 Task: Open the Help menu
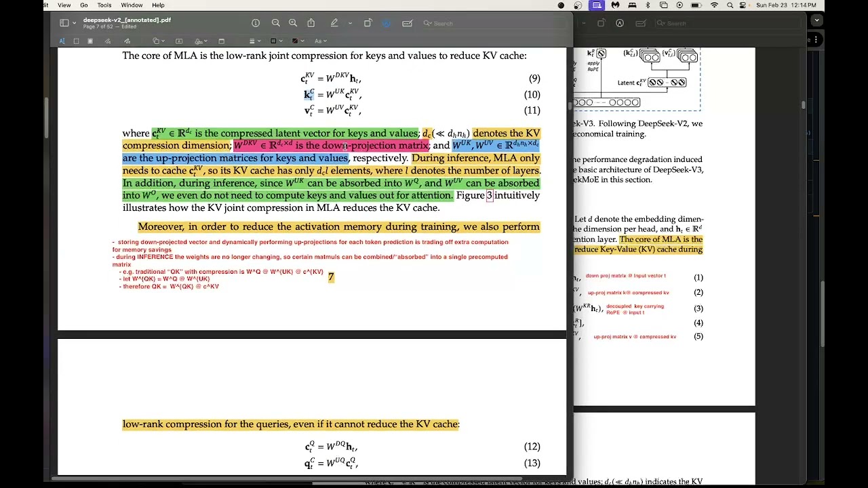[158, 5]
